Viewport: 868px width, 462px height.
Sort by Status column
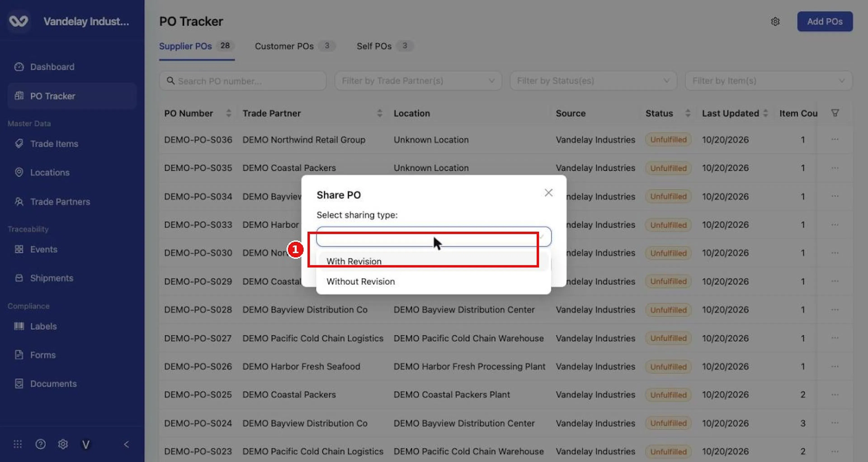688,113
